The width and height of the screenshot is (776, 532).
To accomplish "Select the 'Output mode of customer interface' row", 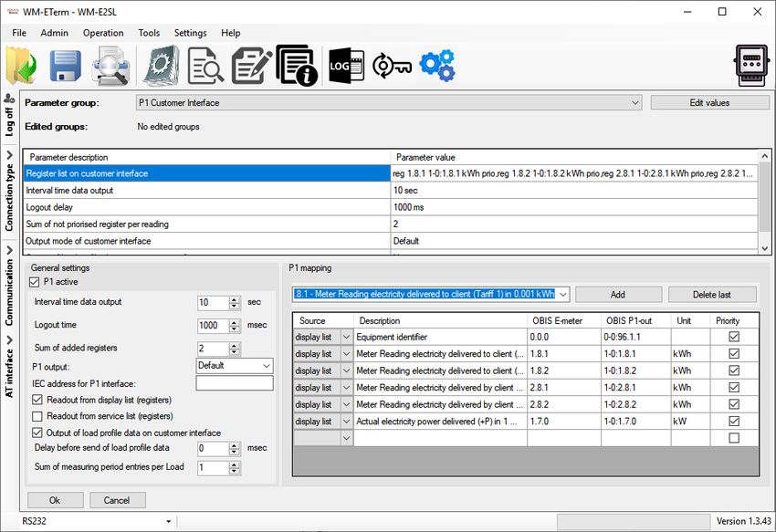I will coord(391,241).
